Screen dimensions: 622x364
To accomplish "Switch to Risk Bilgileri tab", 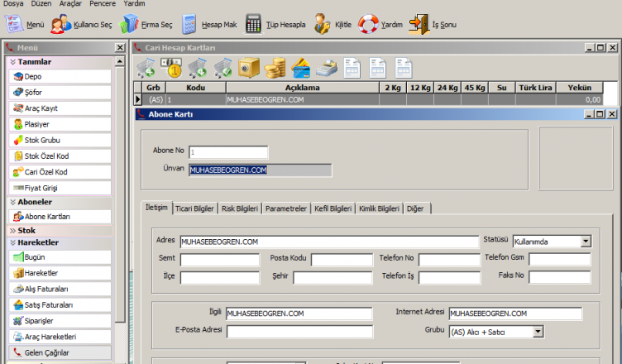I will tap(240, 208).
